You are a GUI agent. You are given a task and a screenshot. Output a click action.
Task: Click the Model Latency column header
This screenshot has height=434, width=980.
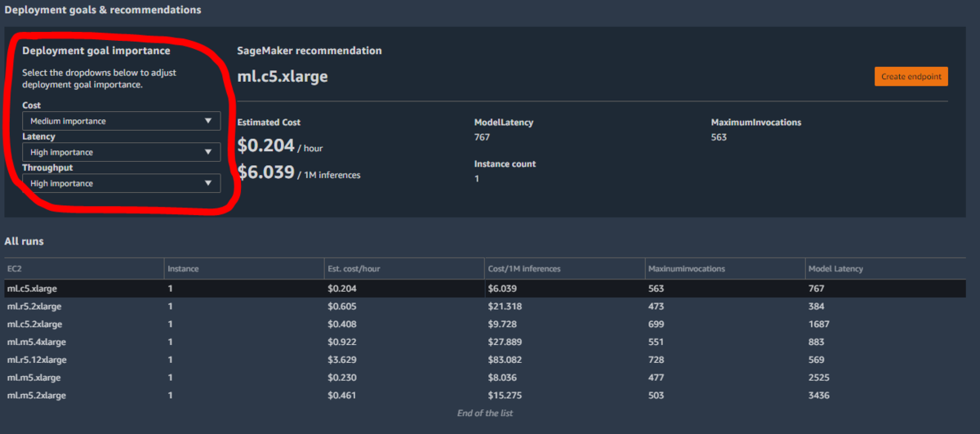885,269
